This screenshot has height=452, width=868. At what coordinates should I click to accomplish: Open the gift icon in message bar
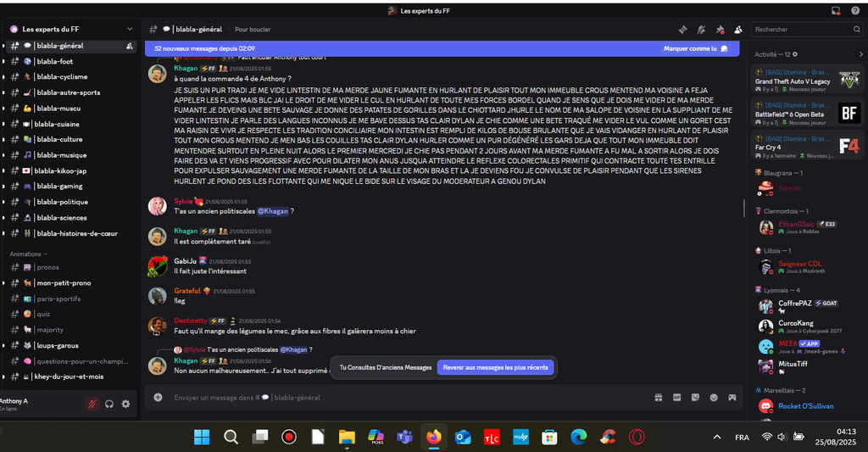pos(658,397)
